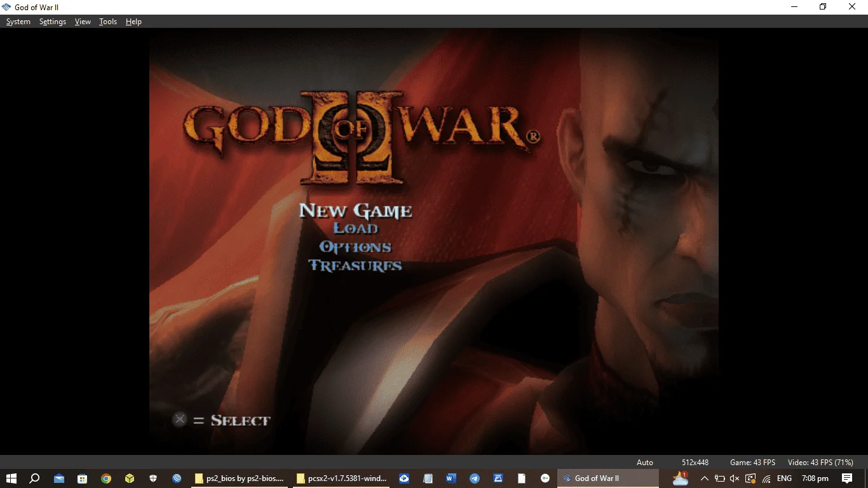Click the Auto status bar entry

(645, 462)
